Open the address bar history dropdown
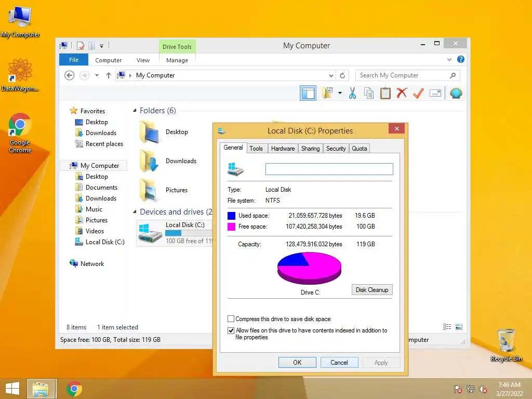Image resolution: width=532 pixels, height=399 pixels. pos(331,75)
